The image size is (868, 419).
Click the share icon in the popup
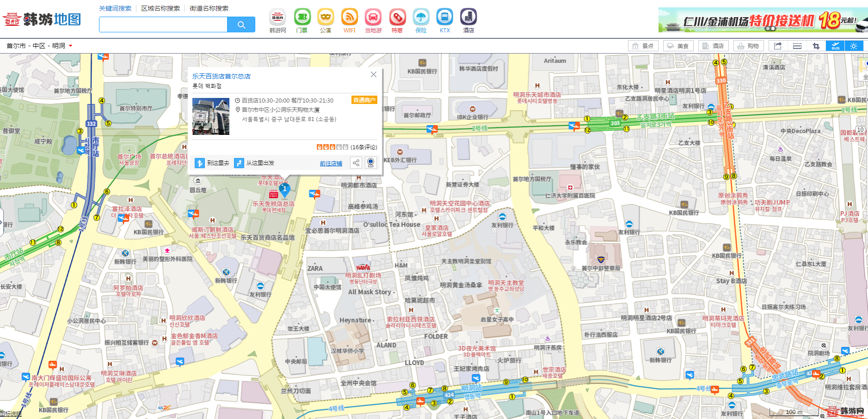pos(356,163)
